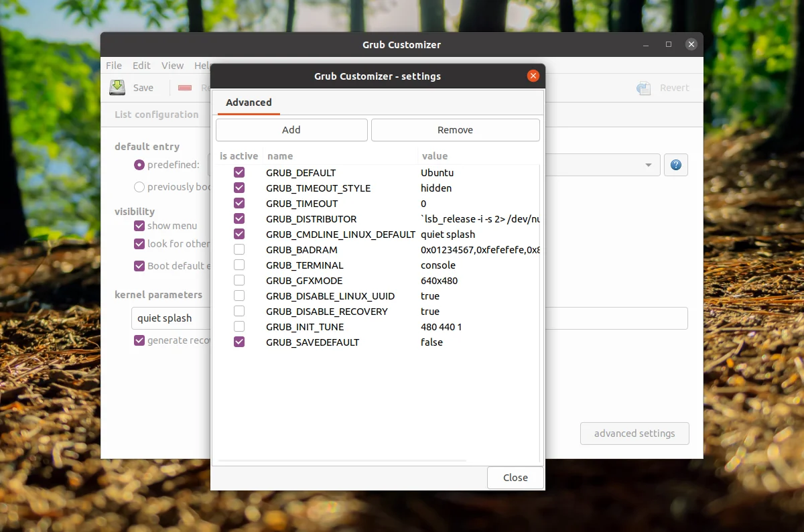This screenshot has width=804, height=532.
Task: Click the Revert toolbar icon
Action: (x=643, y=88)
